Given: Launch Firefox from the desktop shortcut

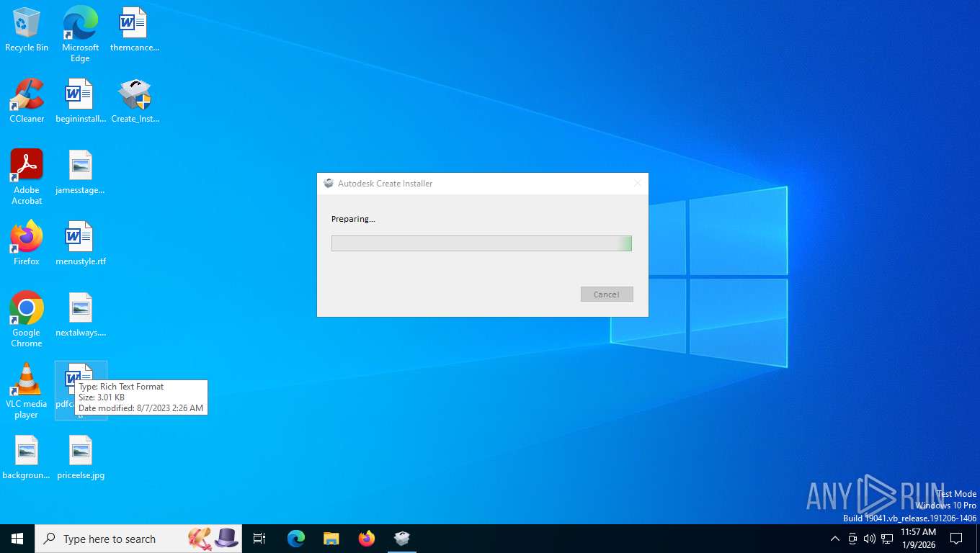Looking at the screenshot, I should click(x=27, y=243).
